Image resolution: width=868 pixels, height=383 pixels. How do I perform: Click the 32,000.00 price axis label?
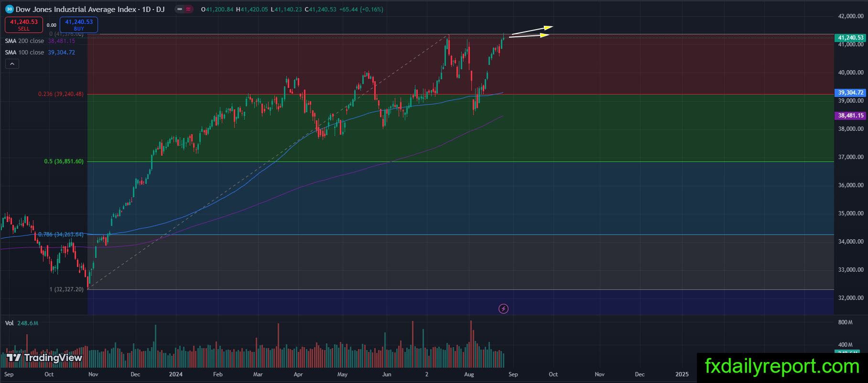pos(851,298)
